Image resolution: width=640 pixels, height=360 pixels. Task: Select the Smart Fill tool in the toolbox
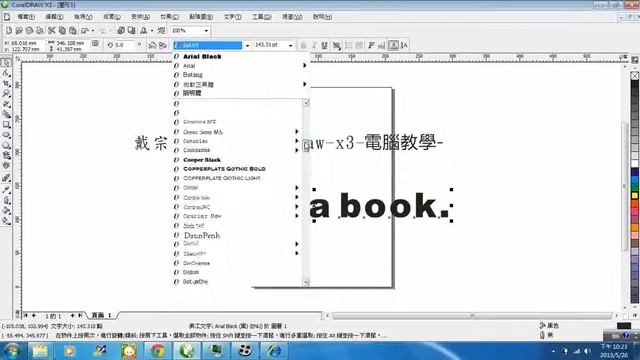click(6, 114)
